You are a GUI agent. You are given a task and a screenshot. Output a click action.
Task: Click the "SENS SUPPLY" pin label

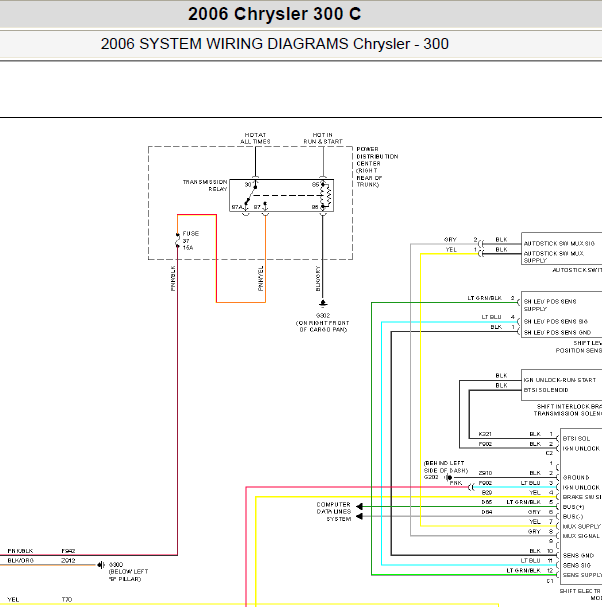[x=582, y=575]
